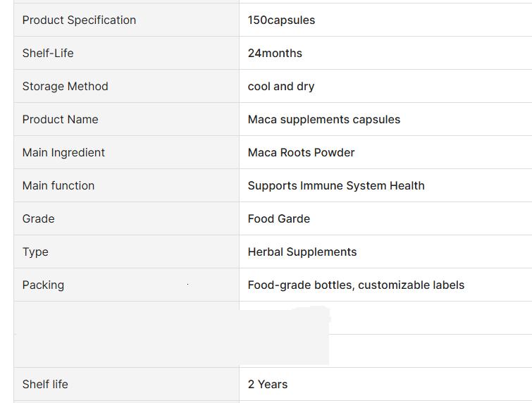Click the Packing row label

[x=43, y=285]
